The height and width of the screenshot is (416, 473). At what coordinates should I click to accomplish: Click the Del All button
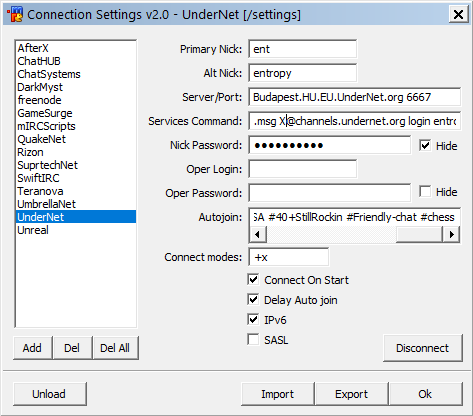115,348
